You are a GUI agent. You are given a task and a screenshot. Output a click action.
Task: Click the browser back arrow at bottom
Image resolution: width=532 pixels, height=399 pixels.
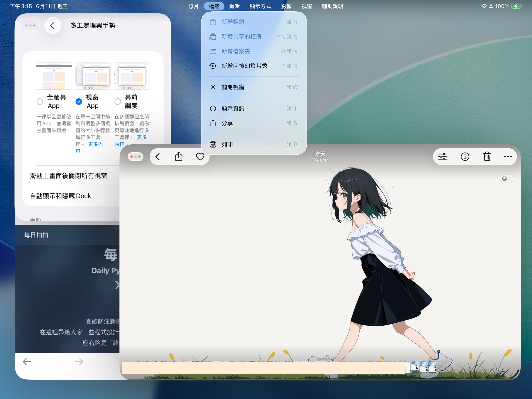coord(27,361)
